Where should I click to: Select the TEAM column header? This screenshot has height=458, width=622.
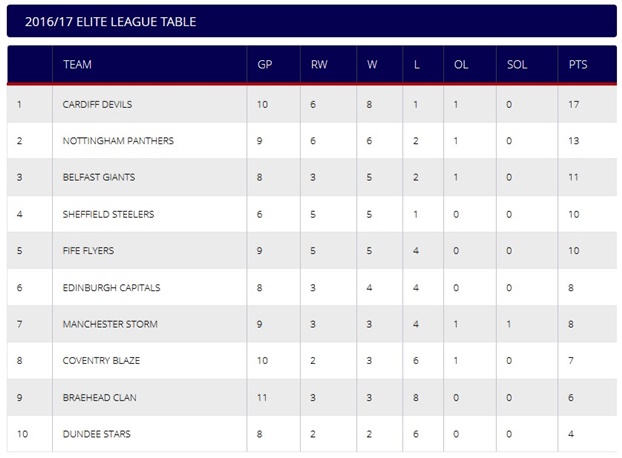77,64
